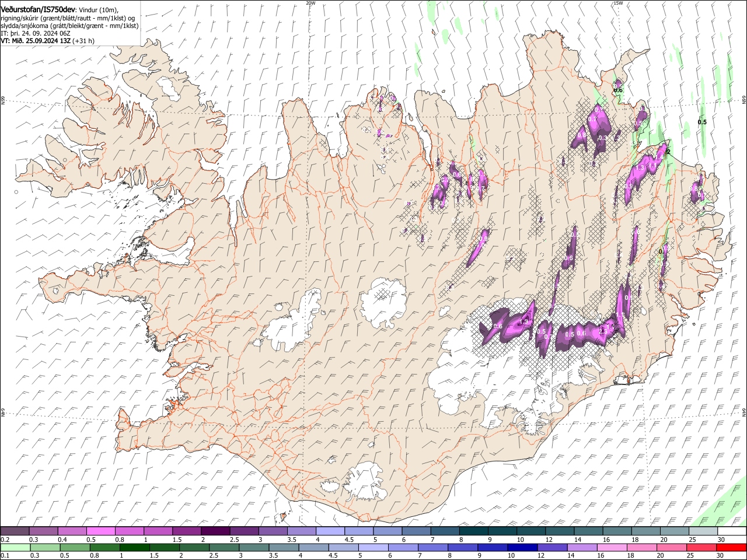Click the bottom-row swatch between 25 and 30
Image resolution: width=747 pixels, height=560 pixels.
(x=701, y=547)
